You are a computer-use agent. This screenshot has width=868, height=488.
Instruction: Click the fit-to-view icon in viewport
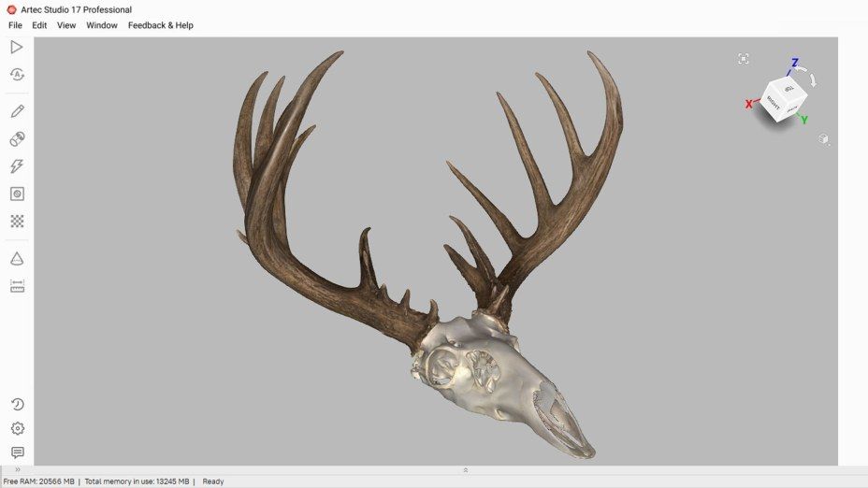click(x=744, y=59)
